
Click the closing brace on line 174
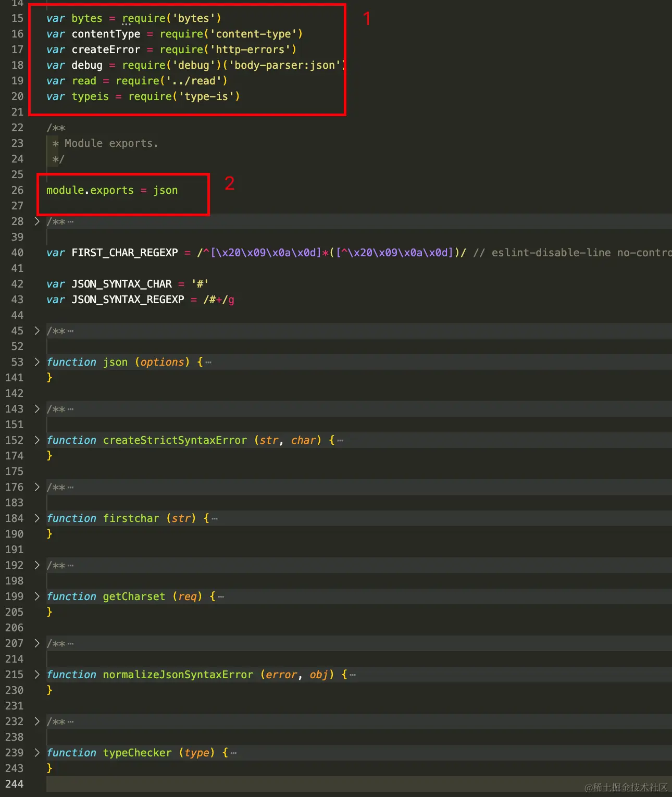[x=49, y=456]
